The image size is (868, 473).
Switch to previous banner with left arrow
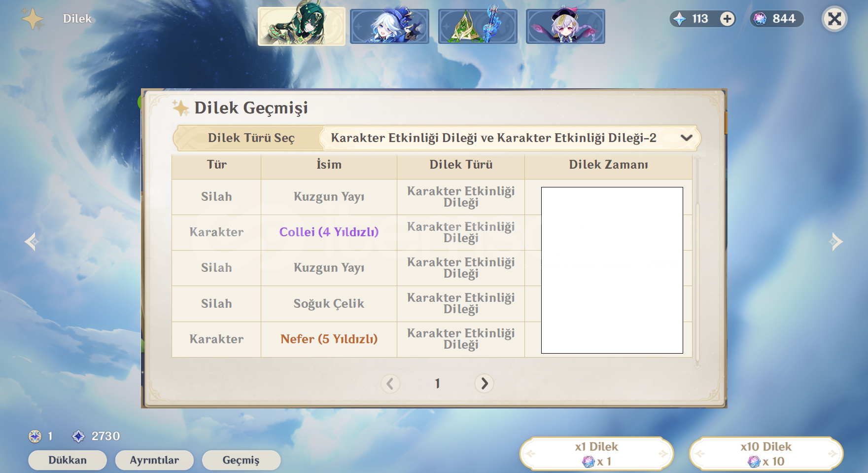(32, 242)
